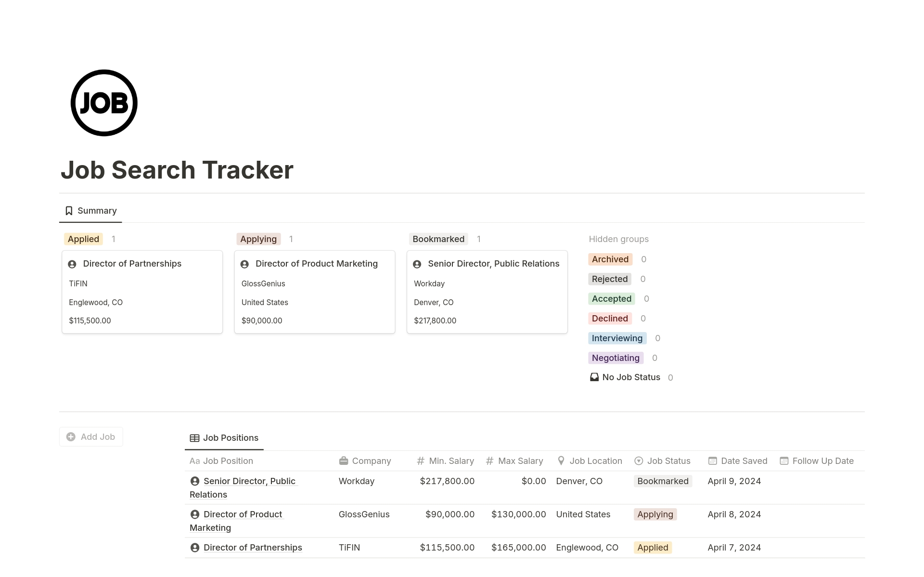924x577 pixels.
Task: Open Follow Up Date column header menu
Action: pyautogui.click(x=822, y=461)
